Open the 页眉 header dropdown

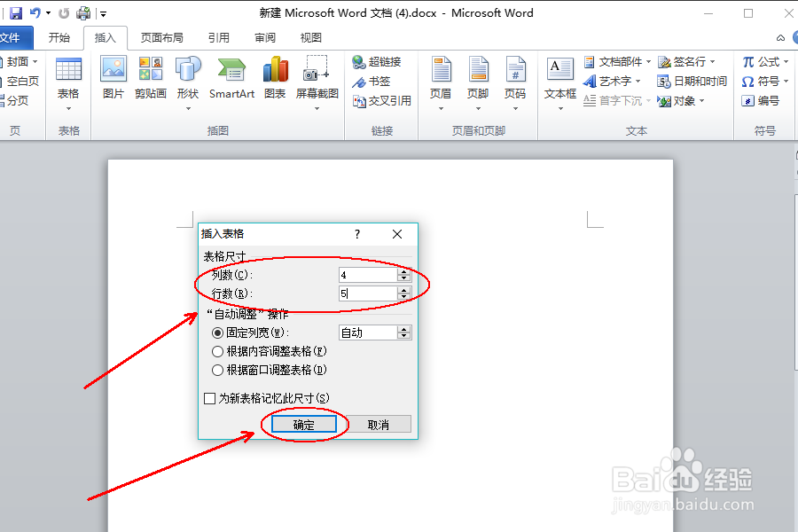[x=441, y=84]
